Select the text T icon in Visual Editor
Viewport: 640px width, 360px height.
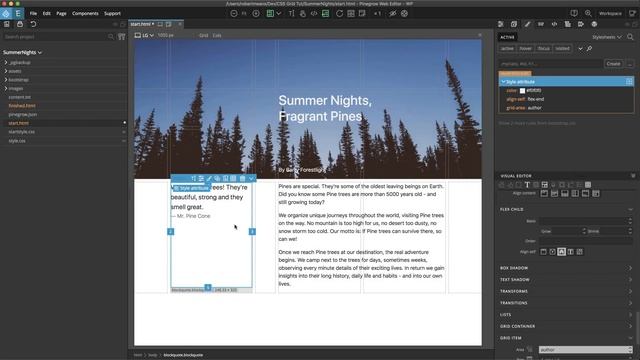527,185
